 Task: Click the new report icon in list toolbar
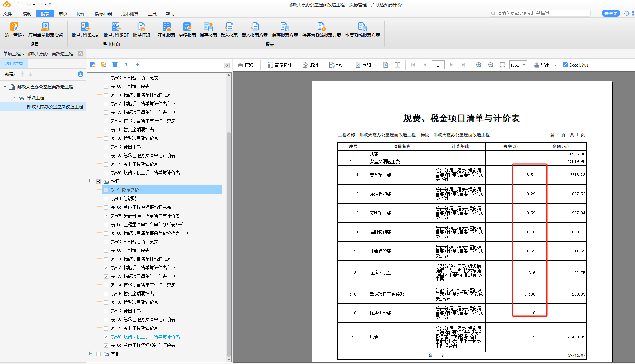coord(92,64)
